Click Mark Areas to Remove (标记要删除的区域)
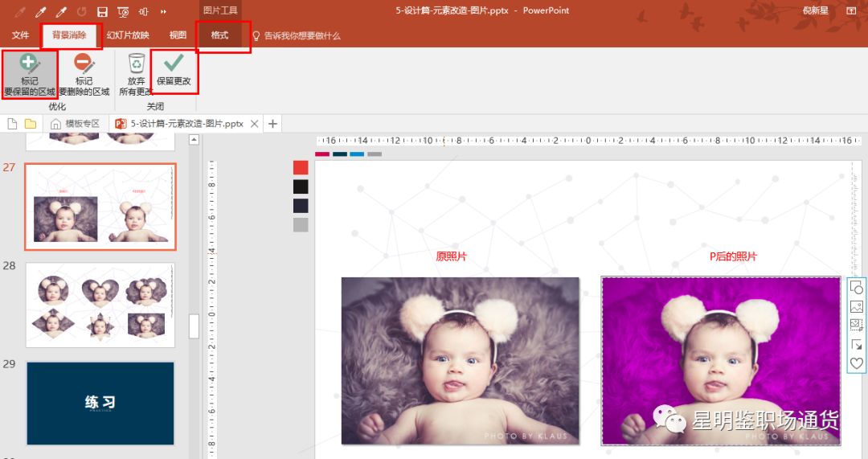Viewport: 868px width, 459px height. (84, 74)
